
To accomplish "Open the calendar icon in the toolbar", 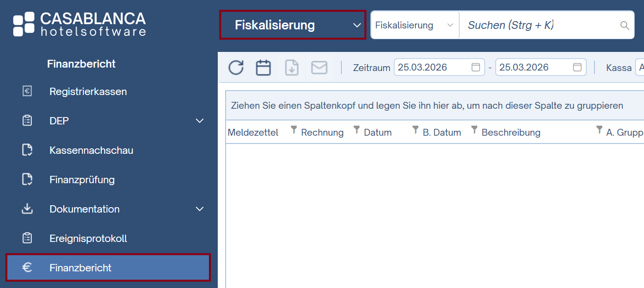I will 263,67.
